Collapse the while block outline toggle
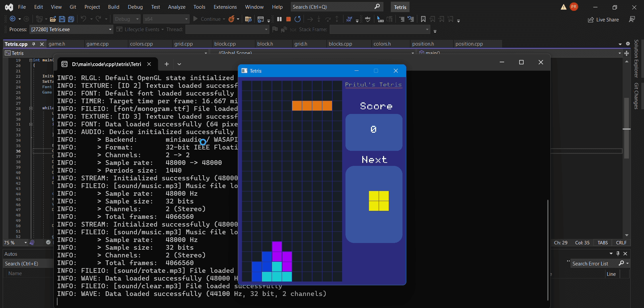This screenshot has width=644, height=308. click(31, 108)
